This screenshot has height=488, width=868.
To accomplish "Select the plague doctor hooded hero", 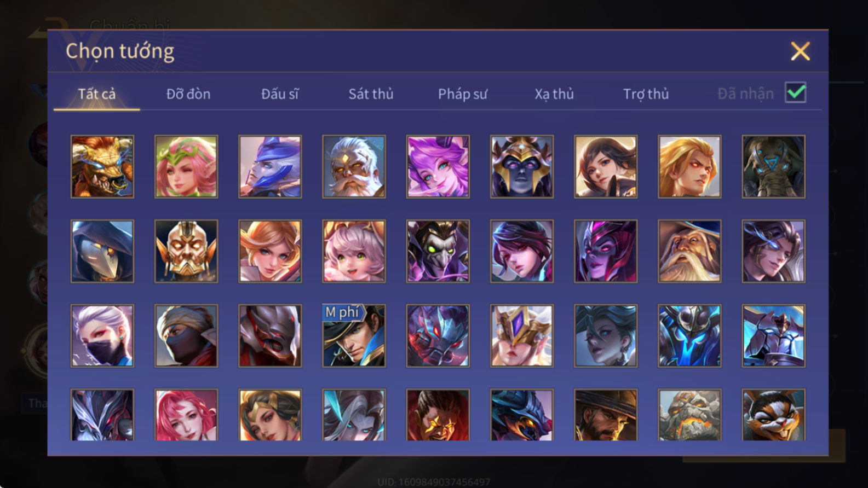I will [x=102, y=251].
